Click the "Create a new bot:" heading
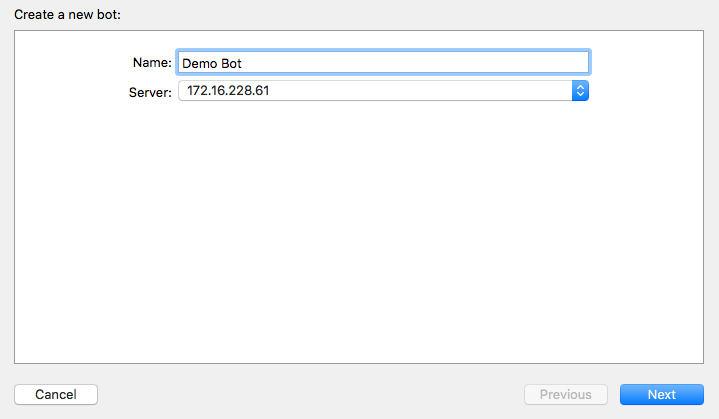Image resolution: width=719 pixels, height=419 pixels. [x=67, y=15]
